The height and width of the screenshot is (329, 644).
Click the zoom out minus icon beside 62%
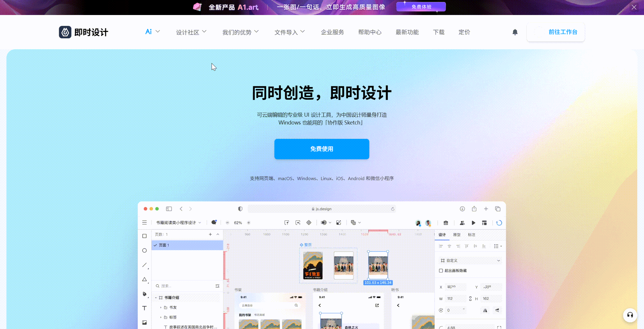coord(227,223)
